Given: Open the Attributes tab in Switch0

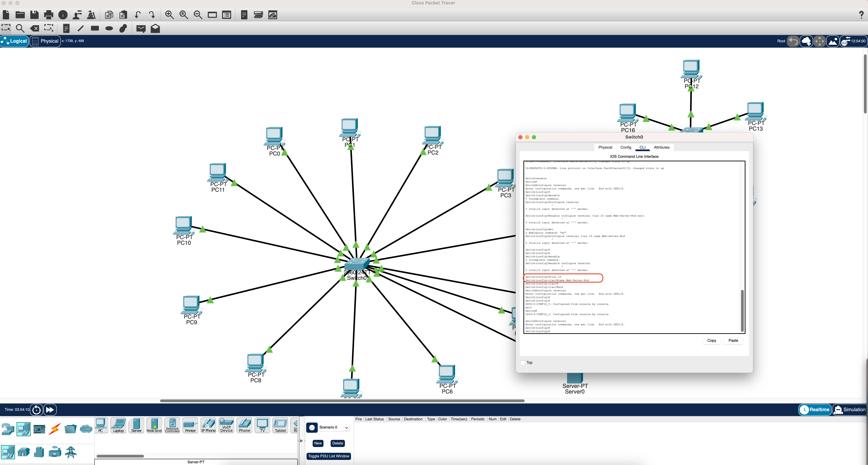Looking at the screenshot, I should (661, 147).
